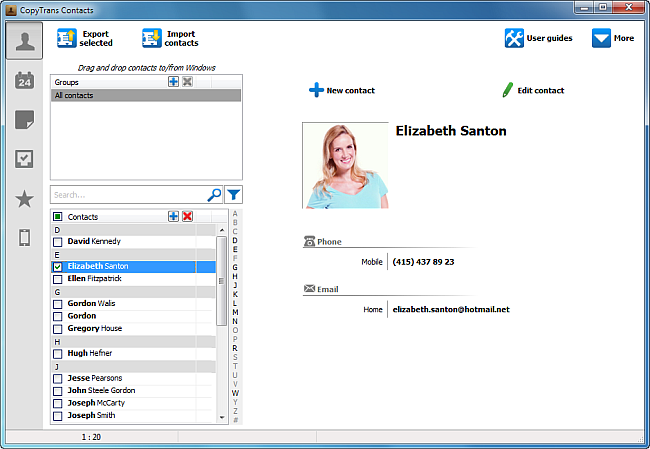This screenshot has height=449, width=650.
Task: Check the Joseph McCarty checkbox
Action: tap(58, 403)
